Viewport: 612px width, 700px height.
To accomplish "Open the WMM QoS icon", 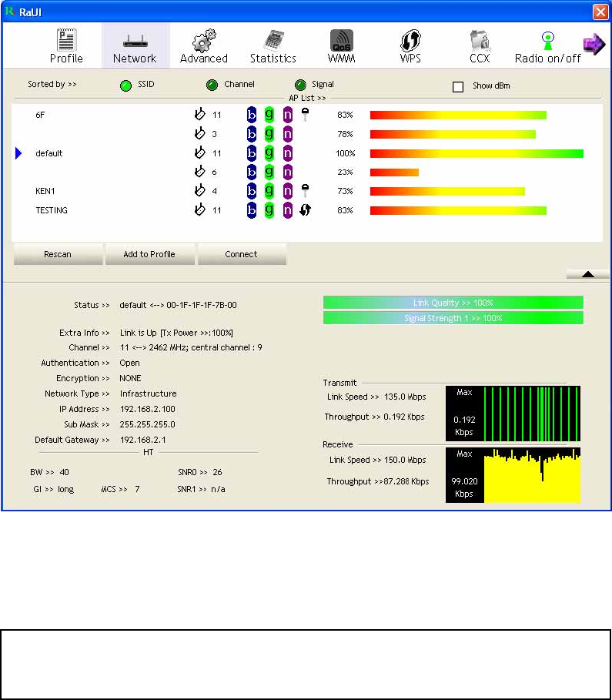I will (x=342, y=40).
